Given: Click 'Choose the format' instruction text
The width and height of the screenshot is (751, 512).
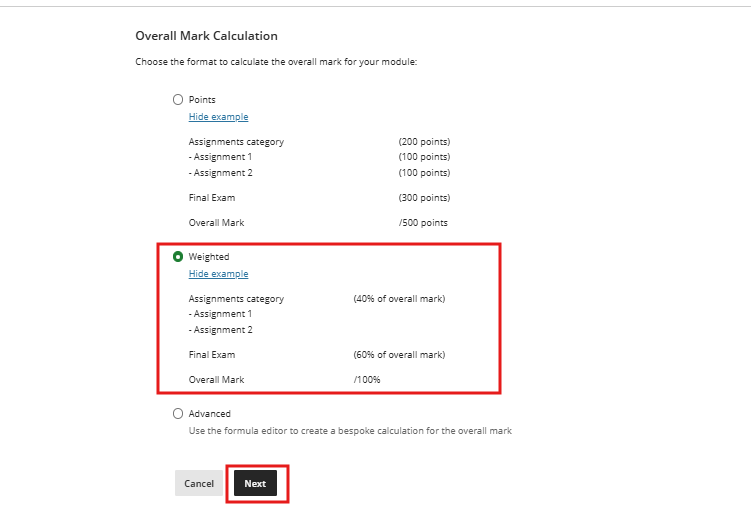Looking at the screenshot, I should click(x=276, y=62).
